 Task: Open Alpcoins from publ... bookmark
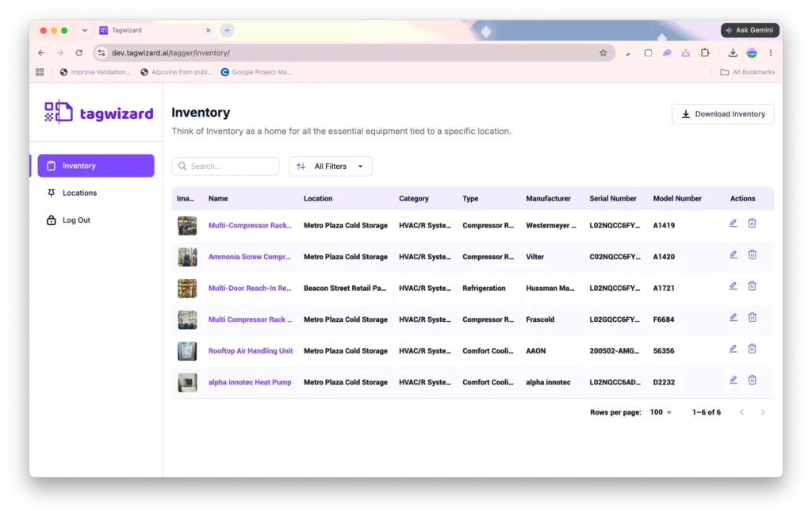pyautogui.click(x=176, y=72)
